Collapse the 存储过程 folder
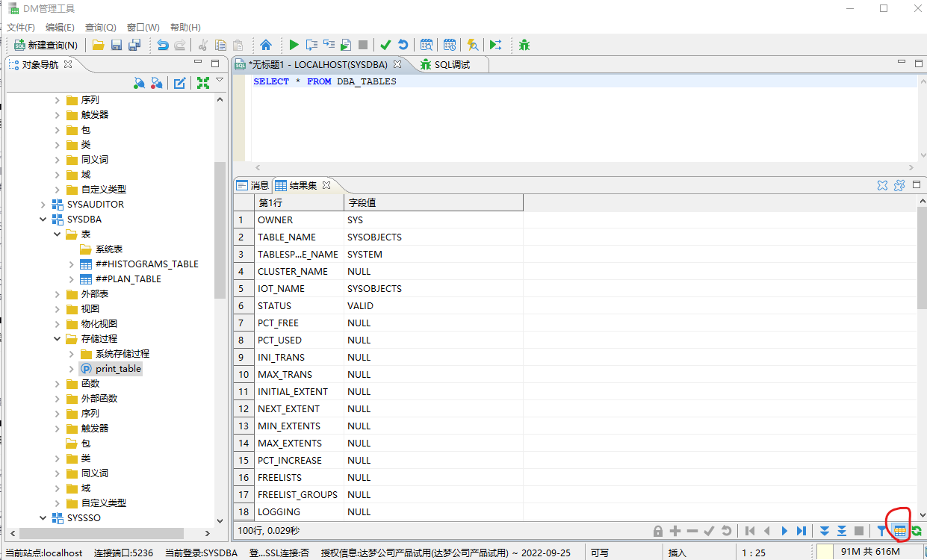The image size is (927, 560). (x=58, y=339)
